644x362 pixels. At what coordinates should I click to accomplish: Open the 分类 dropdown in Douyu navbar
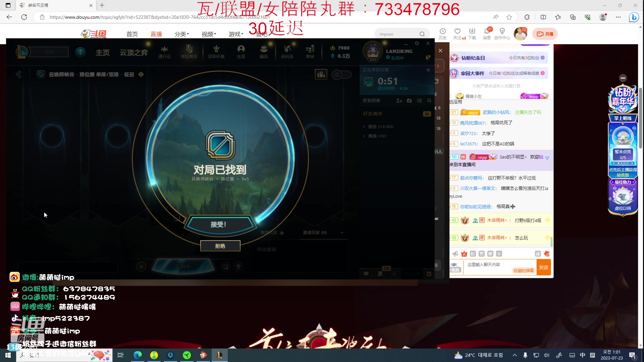[181, 34]
